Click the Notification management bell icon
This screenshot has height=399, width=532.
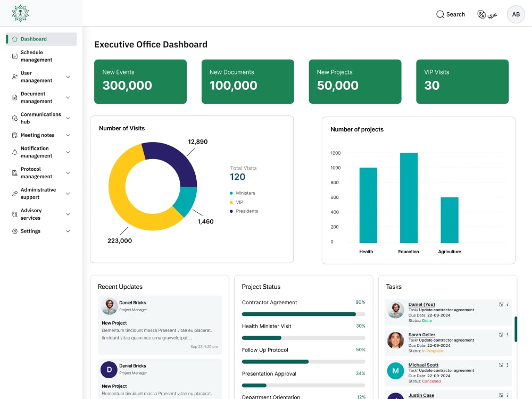coord(14,152)
